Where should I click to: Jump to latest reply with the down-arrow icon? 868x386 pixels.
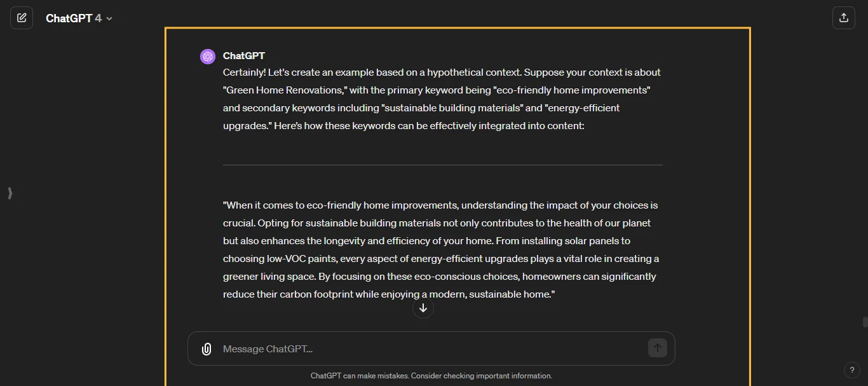tap(423, 308)
